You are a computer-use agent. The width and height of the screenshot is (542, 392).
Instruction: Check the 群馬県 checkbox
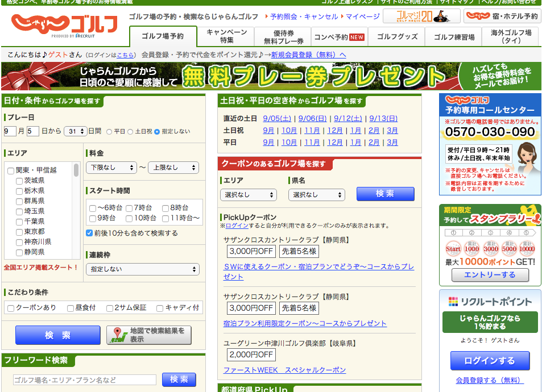(19, 201)
